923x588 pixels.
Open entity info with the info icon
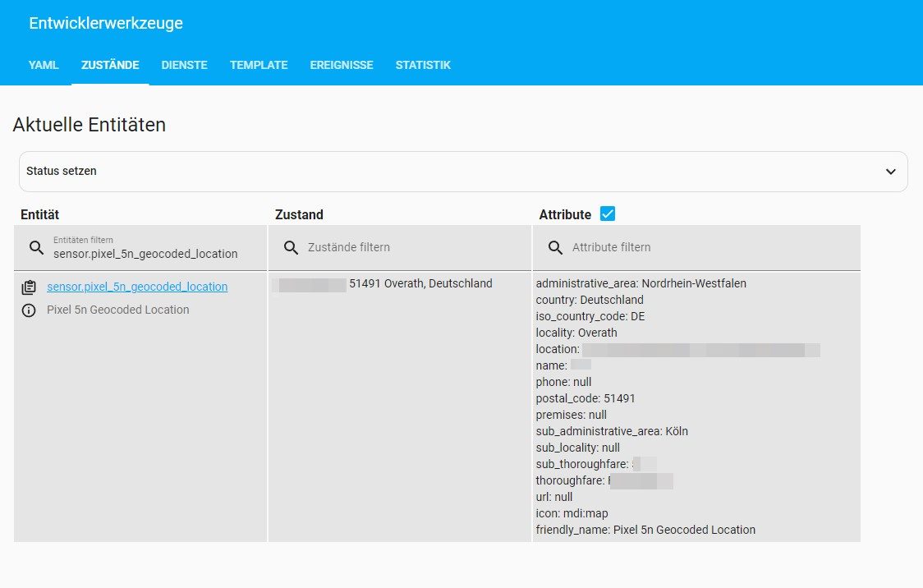tap(29, 310)
